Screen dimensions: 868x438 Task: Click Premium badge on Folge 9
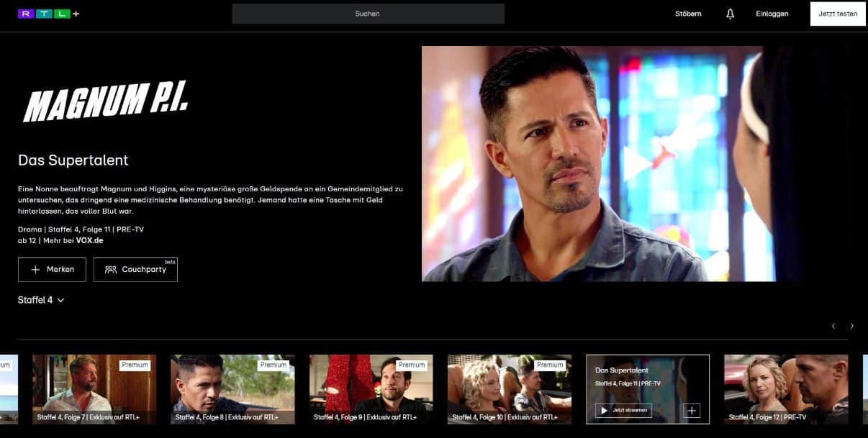[412, 365]
